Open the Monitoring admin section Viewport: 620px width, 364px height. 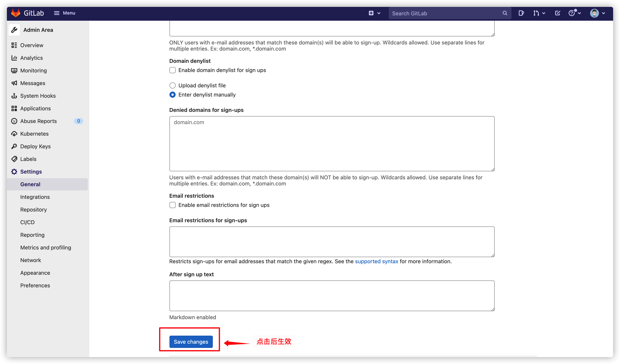(34, 71)
